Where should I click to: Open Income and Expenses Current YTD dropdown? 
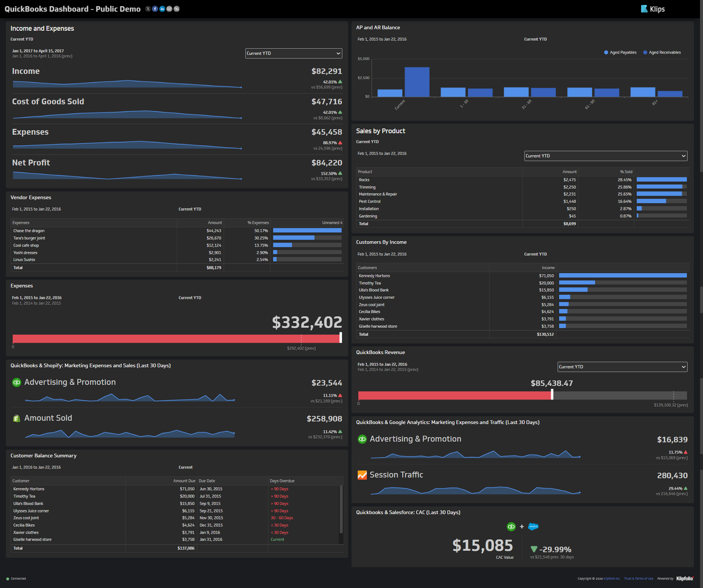coord(294,53)
